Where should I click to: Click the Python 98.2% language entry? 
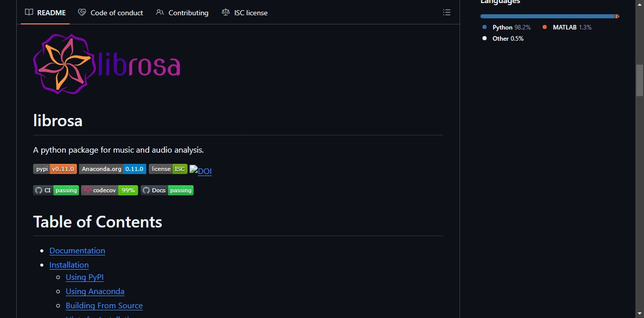tap(506, 27)
